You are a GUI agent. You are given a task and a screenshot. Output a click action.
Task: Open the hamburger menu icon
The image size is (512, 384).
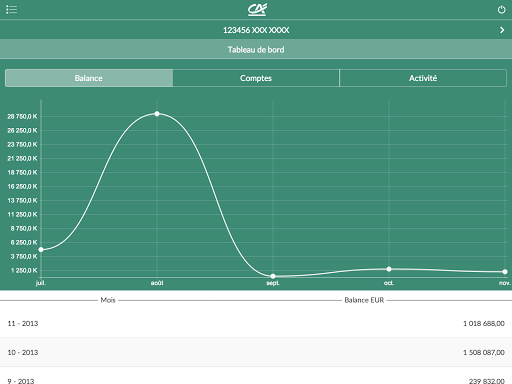point(11,9)
